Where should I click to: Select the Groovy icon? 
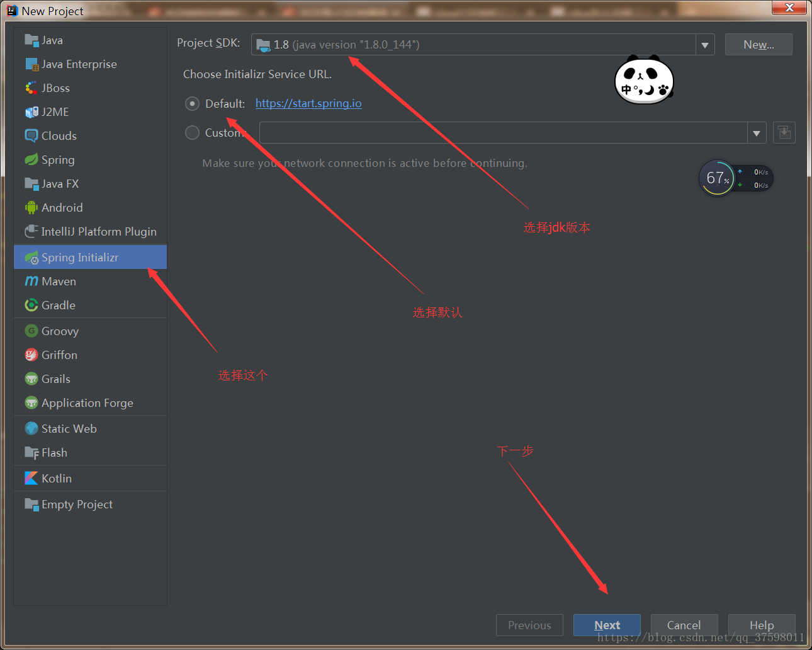pos(31,331)
